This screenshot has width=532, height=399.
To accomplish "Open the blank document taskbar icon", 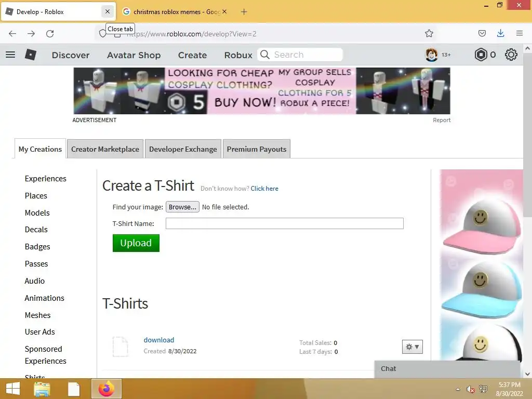I will 74,389.
